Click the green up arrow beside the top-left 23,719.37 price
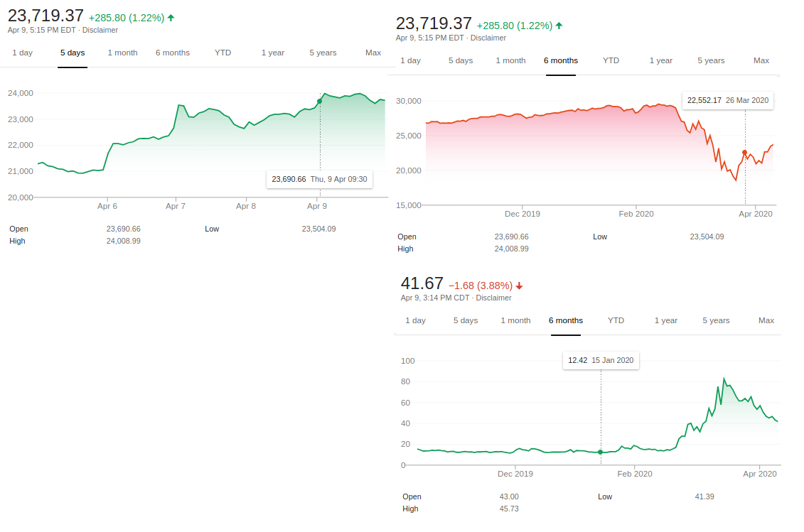 tap(171, 18)
